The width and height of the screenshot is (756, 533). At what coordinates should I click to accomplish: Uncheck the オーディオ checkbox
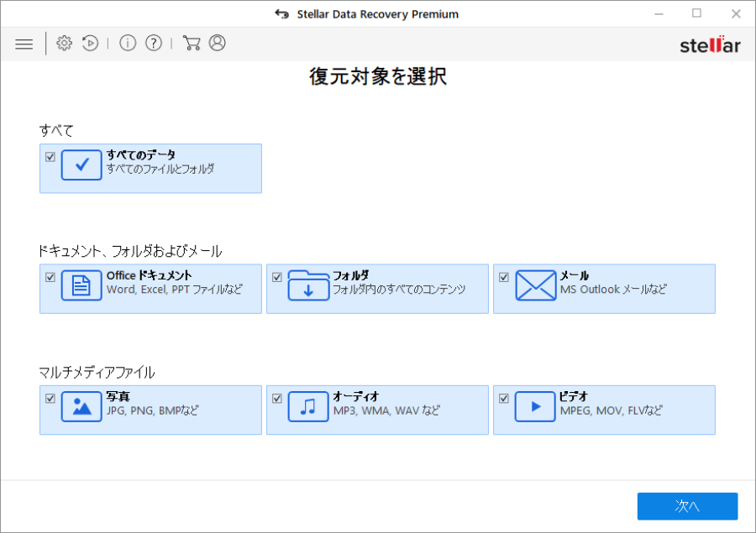pos(277,398)
